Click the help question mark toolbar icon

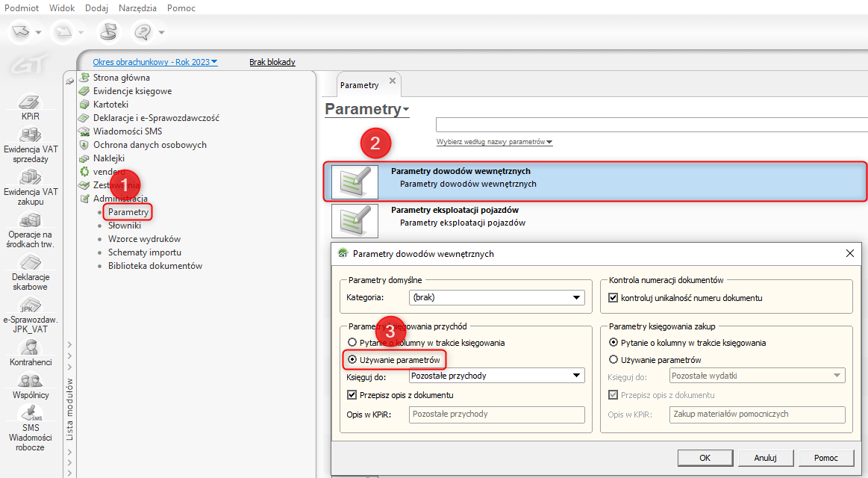(x=143, y=32)
